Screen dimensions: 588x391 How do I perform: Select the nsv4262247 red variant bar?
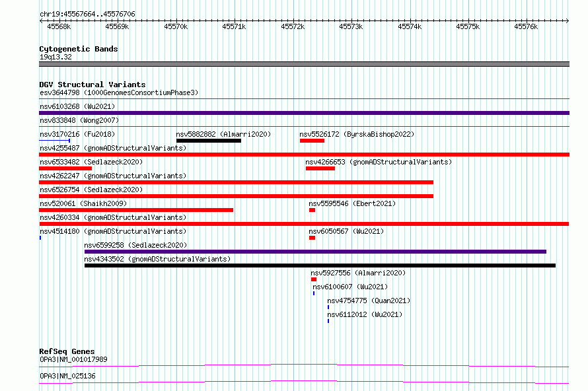[237, 182]
